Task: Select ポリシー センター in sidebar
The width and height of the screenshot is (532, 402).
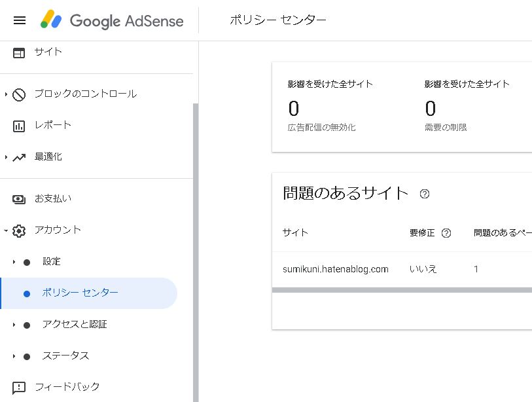Action: [x=89, y=293]
